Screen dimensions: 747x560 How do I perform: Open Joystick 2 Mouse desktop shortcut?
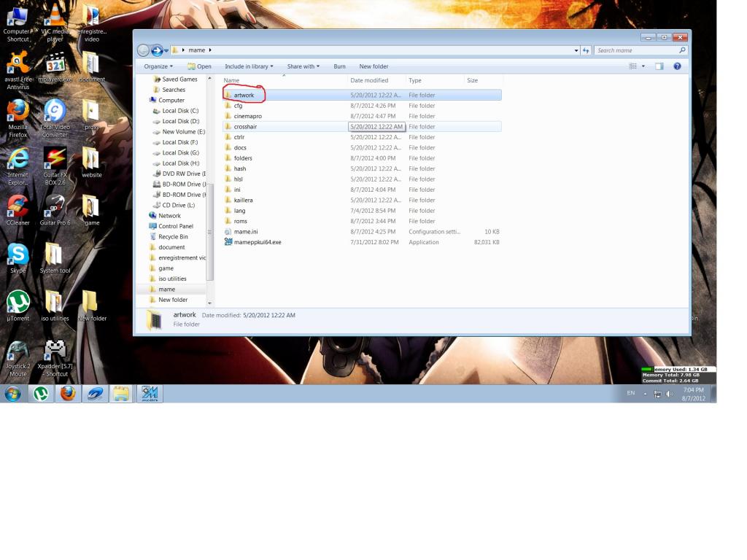[18, 359]
